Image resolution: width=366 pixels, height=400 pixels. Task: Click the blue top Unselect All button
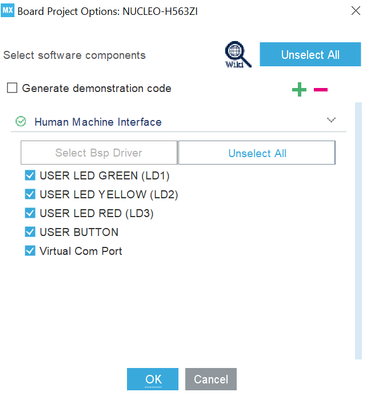(310, 54)
